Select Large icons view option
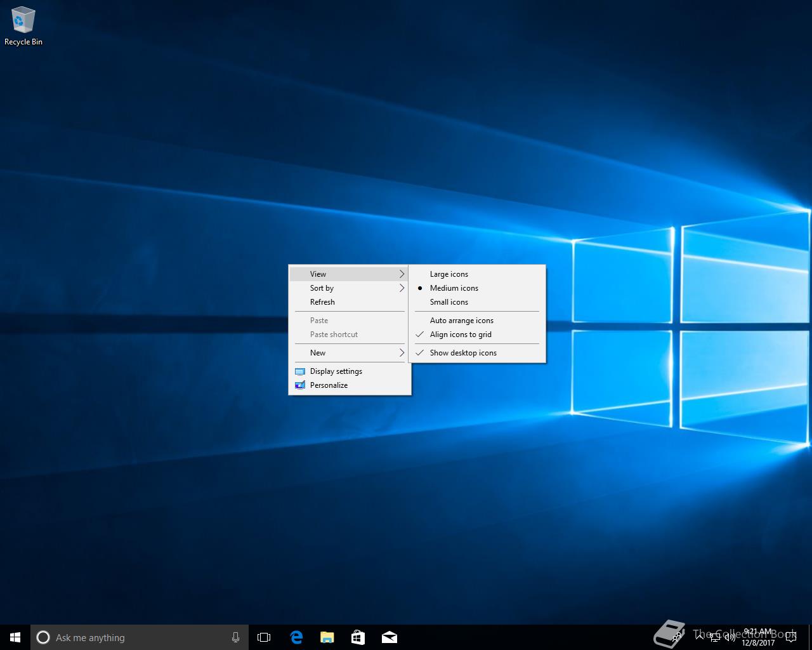This screenshot has height=650, width=812. [x=449, y=274]
